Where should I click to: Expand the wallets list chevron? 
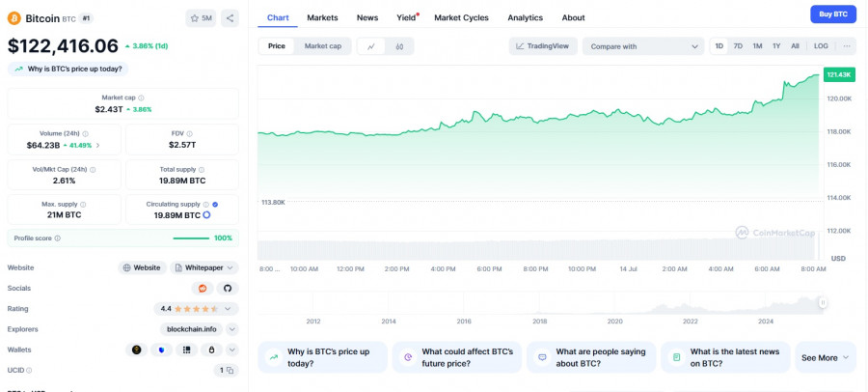[x=232, y=350]
